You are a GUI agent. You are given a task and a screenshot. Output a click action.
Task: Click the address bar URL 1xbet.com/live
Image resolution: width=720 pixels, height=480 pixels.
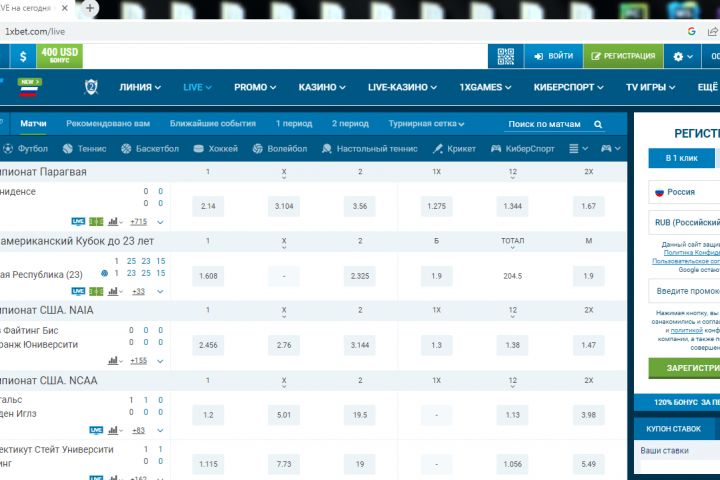click(35, 31)
